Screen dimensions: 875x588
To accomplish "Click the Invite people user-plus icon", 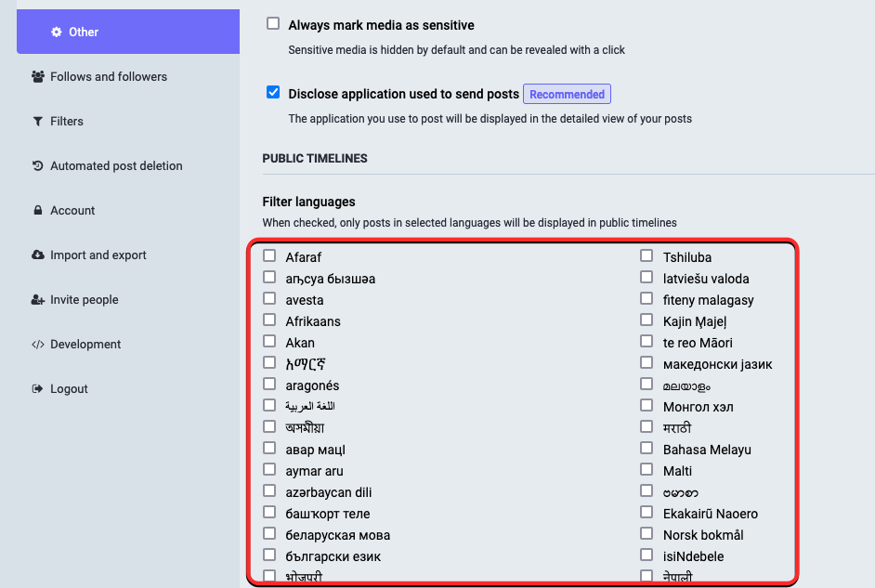I will [x=38, y=300].
